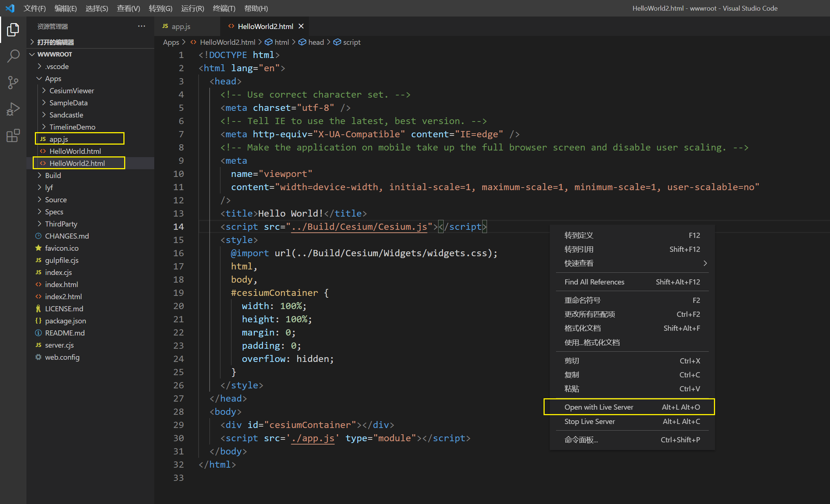Select Find All References menu entry
The image size is (830, 504).
[x=632, y=282]
